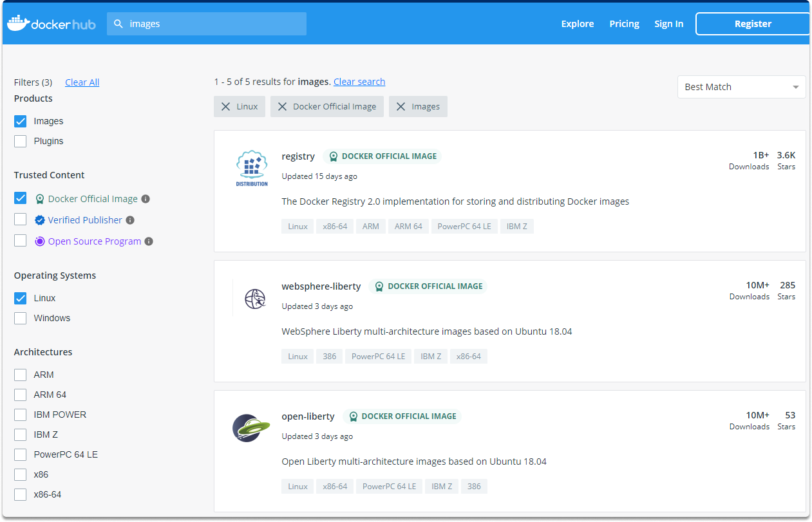Uncheck the Linux operating system checkbox
This screenshot has height=522, width=812.
click(x=21, y=298)
